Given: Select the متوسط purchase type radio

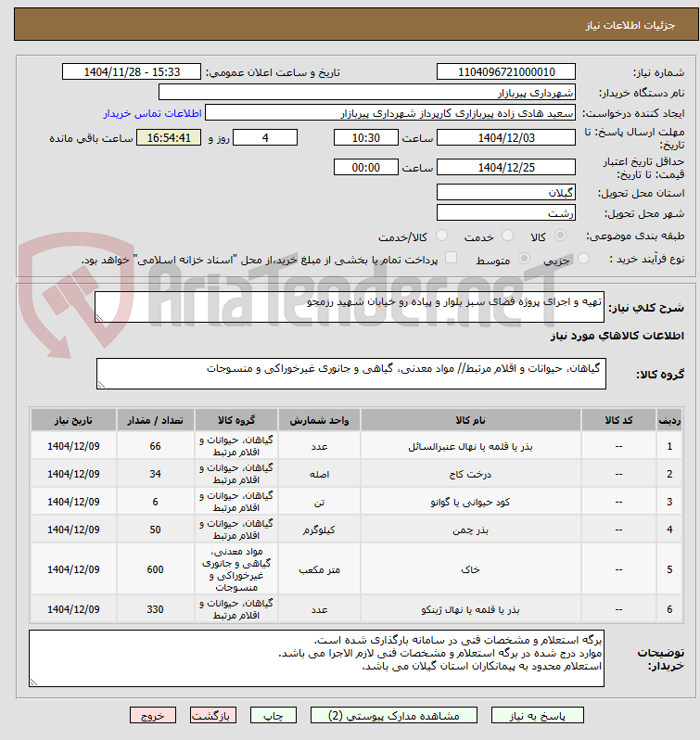Looking at the screenshot, I should tap(524, 259).
